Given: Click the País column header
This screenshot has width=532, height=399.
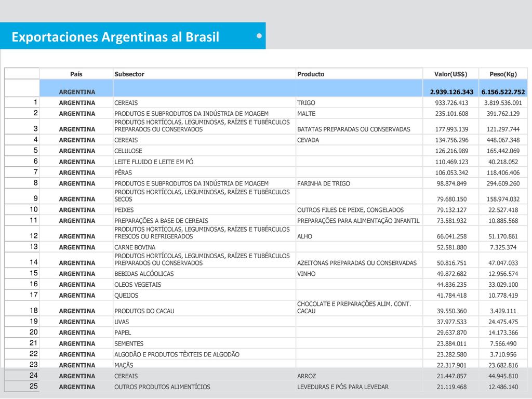Looking at the screenshot, I should 76,74.
